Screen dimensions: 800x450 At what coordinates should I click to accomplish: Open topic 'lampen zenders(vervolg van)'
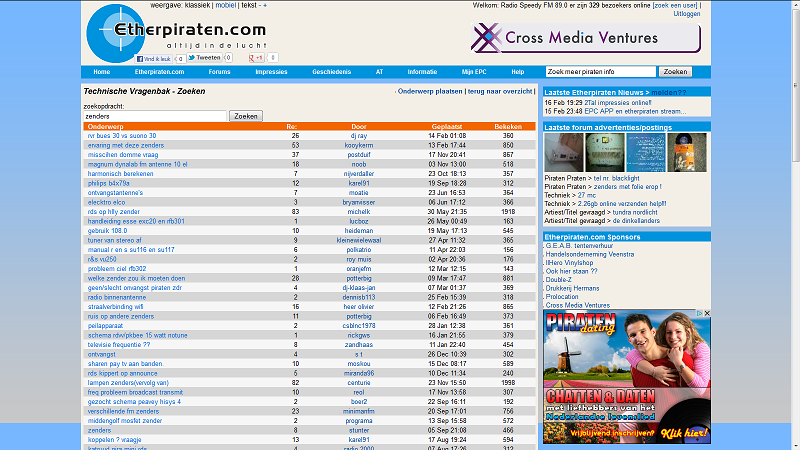pyautogui.click(x=128, y=383)
